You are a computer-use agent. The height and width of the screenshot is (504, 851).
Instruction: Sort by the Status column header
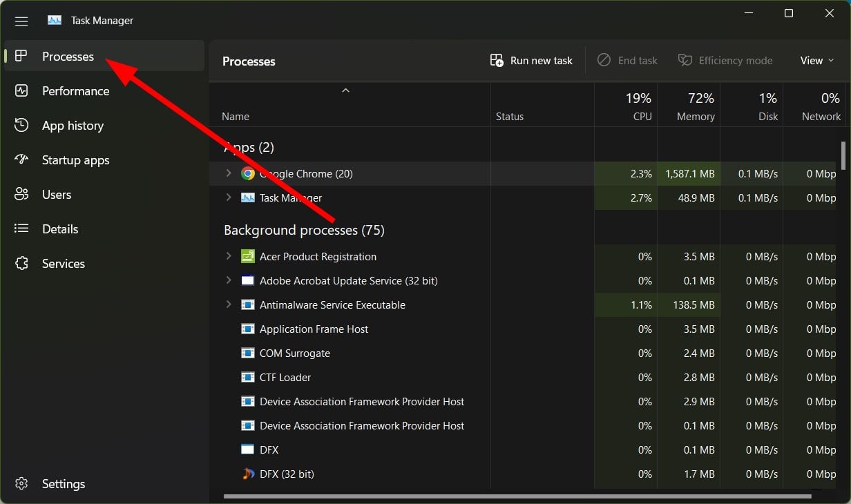point(542,105)
